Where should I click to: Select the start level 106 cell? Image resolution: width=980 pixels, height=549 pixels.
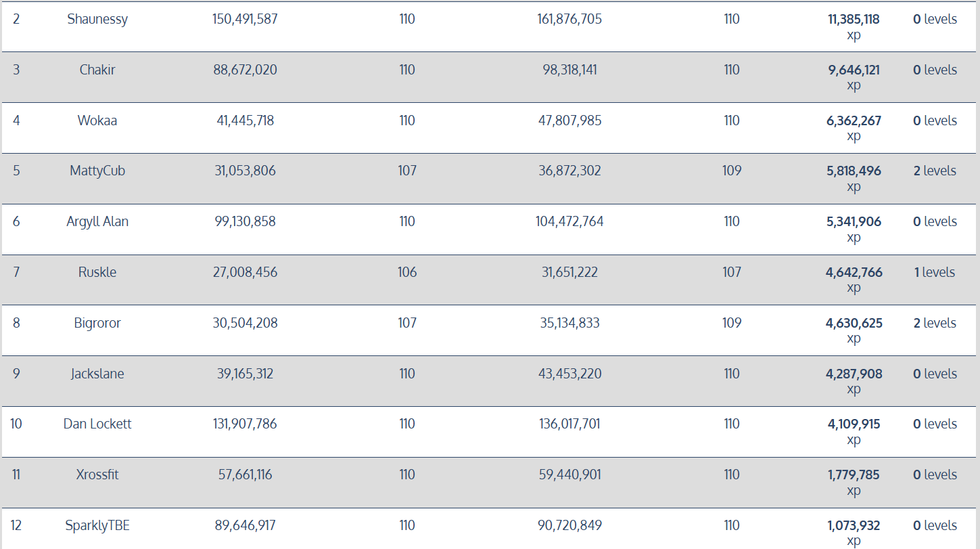(407, 273)
